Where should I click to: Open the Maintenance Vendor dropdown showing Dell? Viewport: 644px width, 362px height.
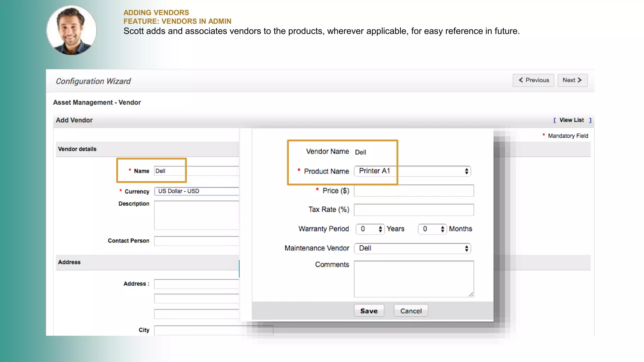tap(412, 248)
